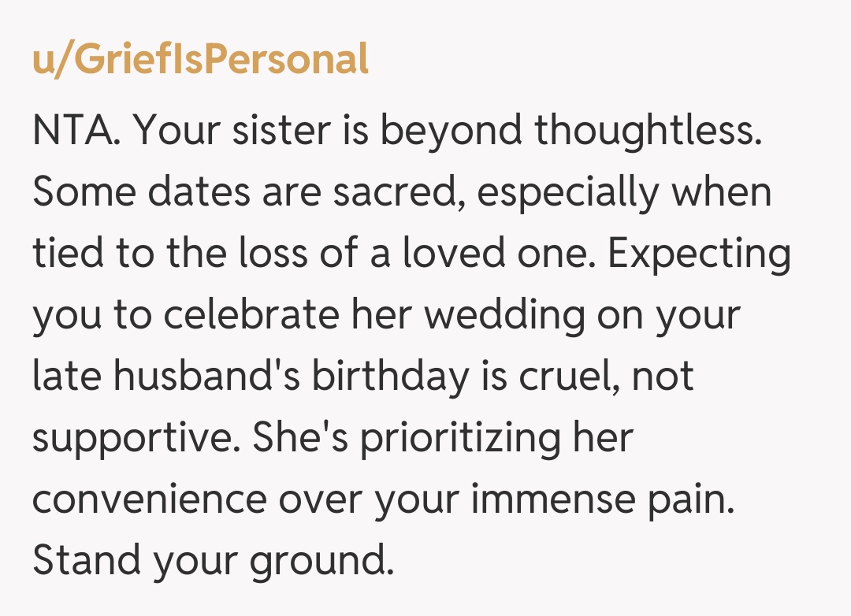Click the word 'ground' ending the comment

coord(319,562)
